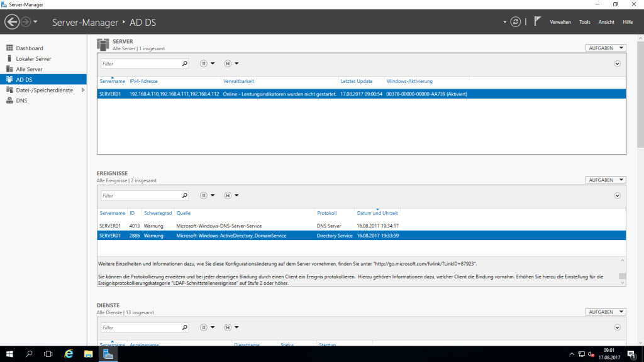The width and height of the screenshot is (644, 362).
Task: Open the Verwalten menu
Action: (560, 22)
